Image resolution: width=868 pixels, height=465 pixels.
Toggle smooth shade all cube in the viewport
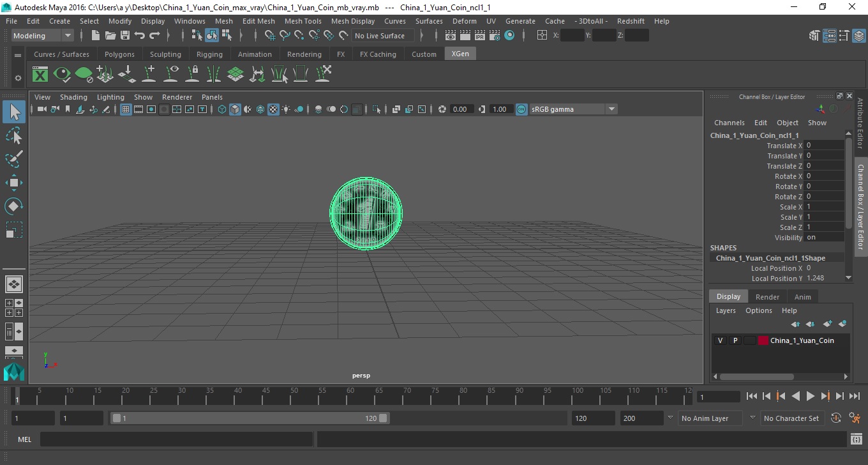235,109
